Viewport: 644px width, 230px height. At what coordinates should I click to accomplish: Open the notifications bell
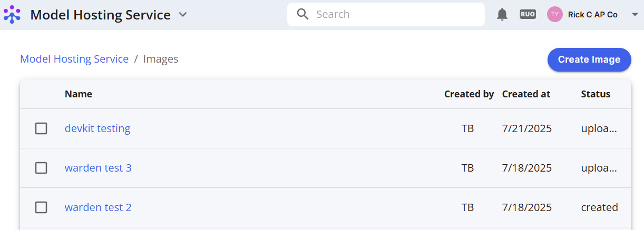click(502, 15)
